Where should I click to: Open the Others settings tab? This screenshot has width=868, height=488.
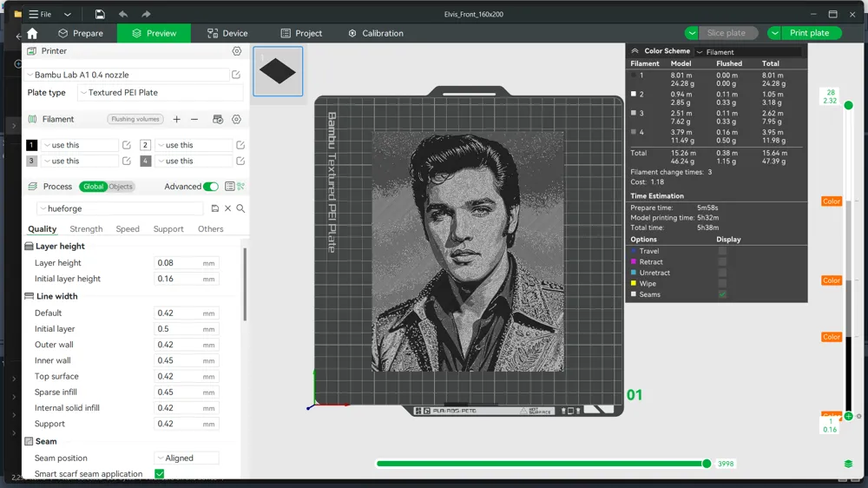click(x=210, y=228)
